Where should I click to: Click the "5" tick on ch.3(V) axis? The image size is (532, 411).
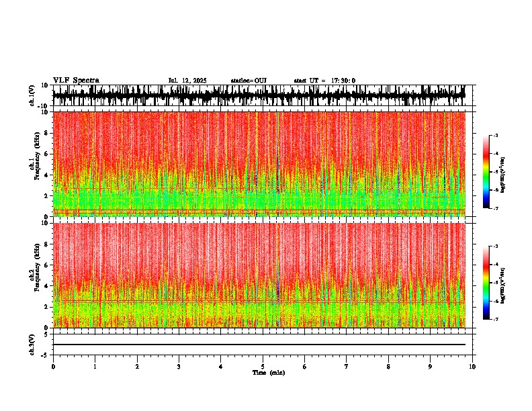[x=47, y=334]
